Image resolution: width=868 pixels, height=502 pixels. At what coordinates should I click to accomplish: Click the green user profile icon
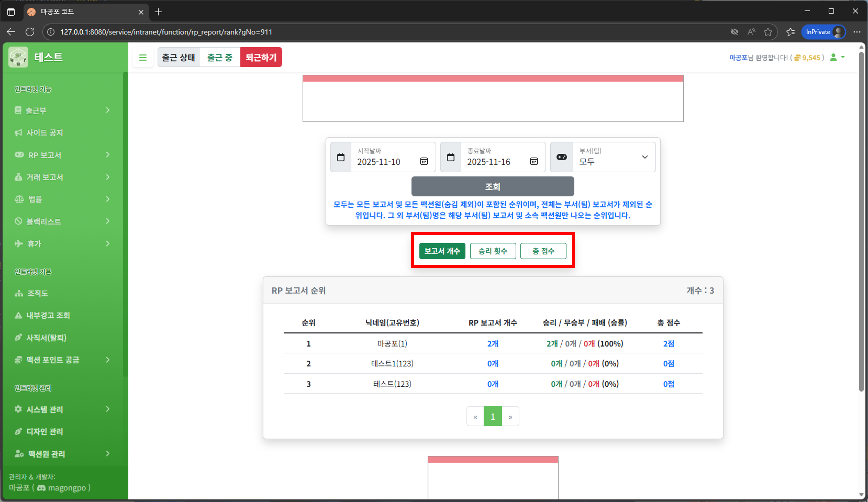pyautogui.click(x=833, y=57)
